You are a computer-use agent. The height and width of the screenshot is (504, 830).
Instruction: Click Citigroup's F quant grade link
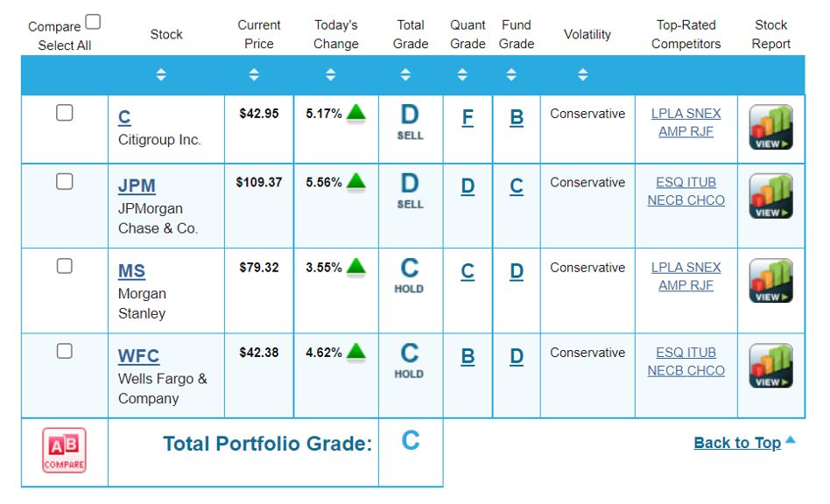468,118
